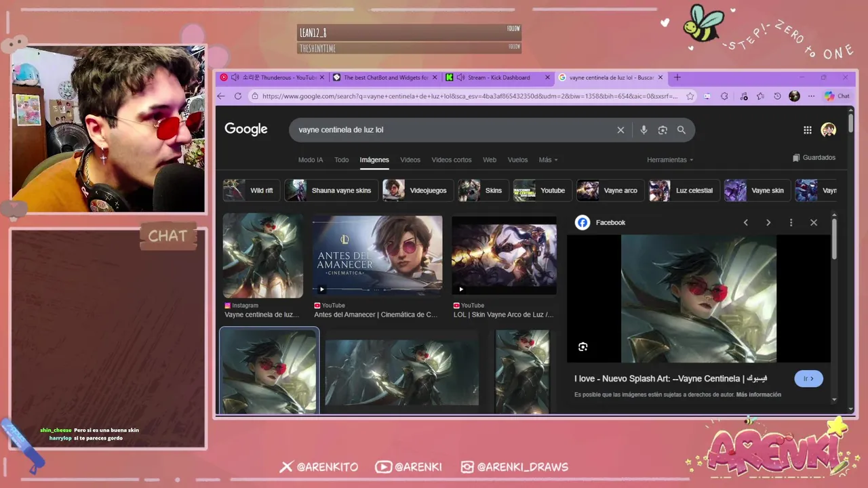
Task: Click the preview panel vertical scrollbar
Action: coord(834,239)
